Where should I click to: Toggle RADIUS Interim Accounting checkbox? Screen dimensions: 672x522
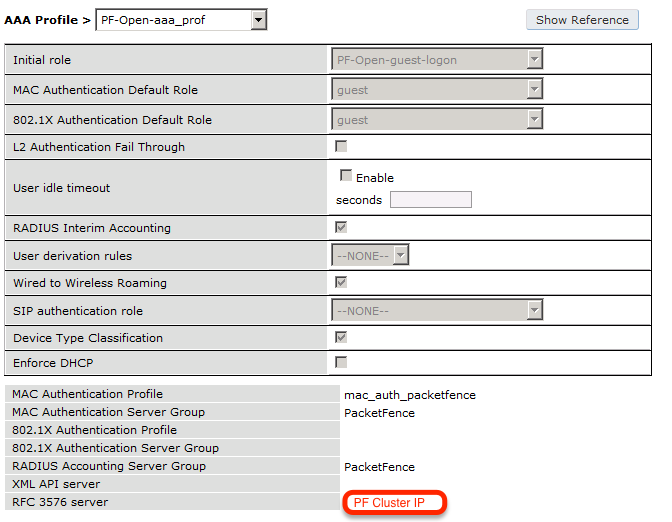(341, 228)
